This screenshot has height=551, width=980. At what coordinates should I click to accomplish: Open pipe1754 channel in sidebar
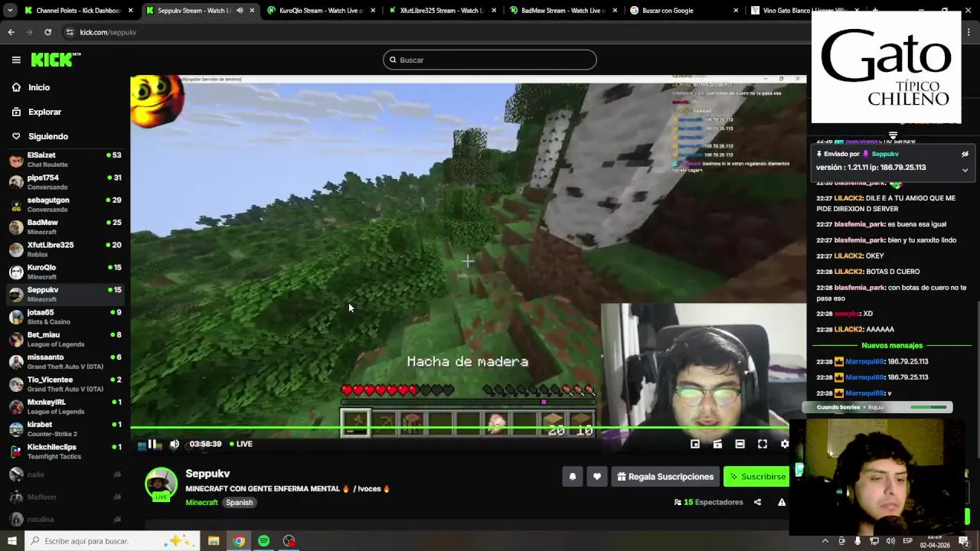[x=65, y=182]
